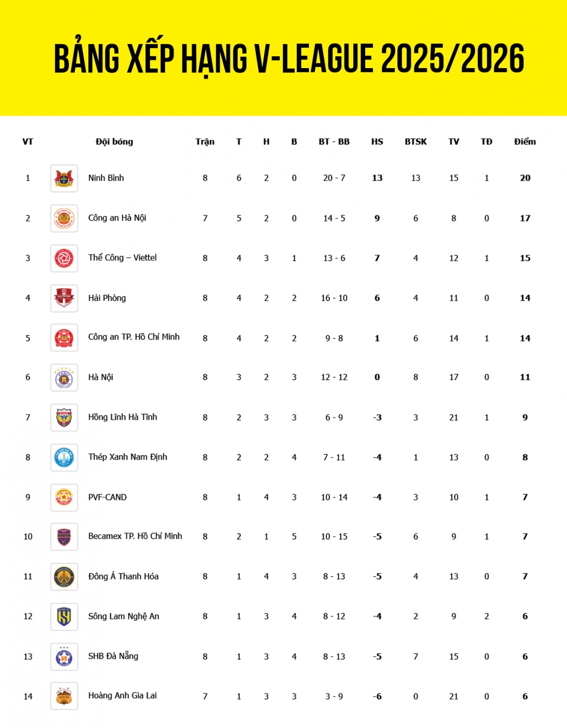
Task: Select the BT - BB column header
Action: [x=334, y=142]
